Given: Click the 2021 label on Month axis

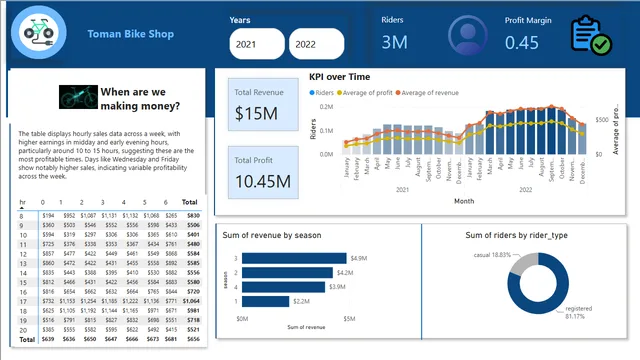Looking at the screenshot, I should coord(402,190).
